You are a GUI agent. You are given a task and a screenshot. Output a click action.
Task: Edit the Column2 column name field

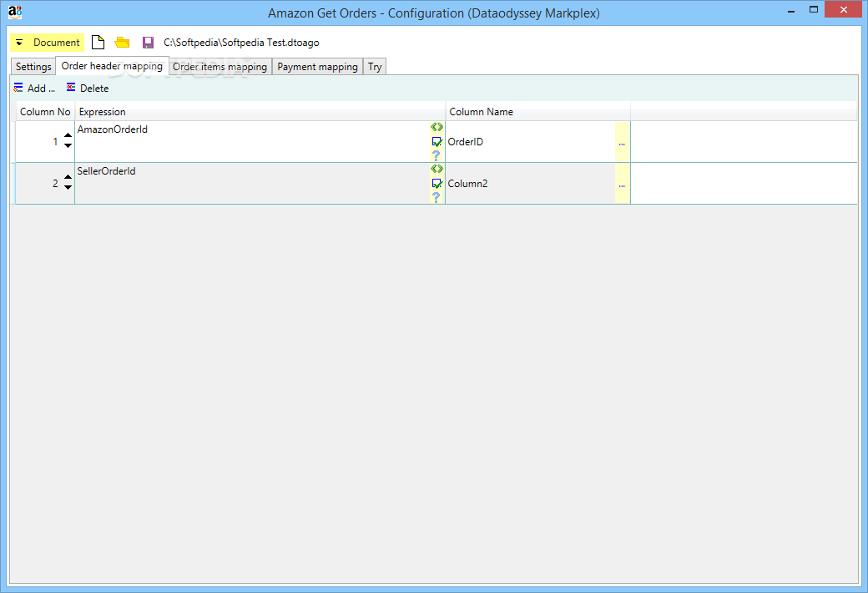[530, 184]
